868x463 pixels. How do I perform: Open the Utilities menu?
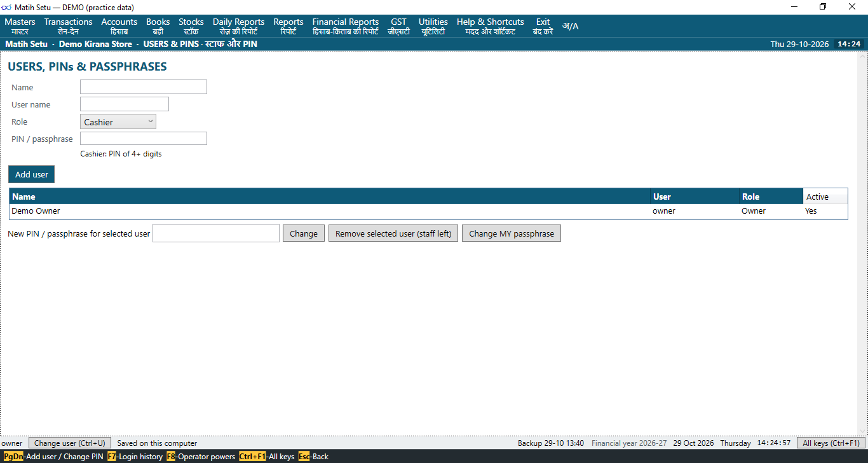tap(433, 26)
